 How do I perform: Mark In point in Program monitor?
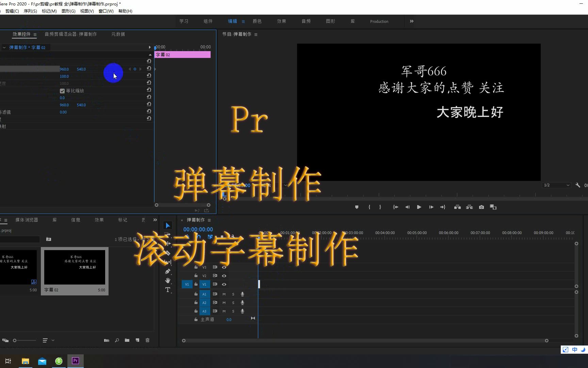coord(369,207)
